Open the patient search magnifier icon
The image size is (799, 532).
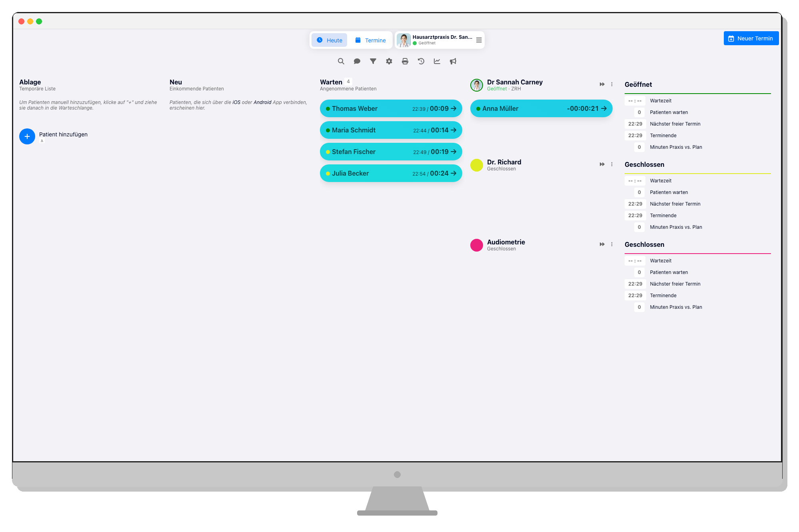(341, 61)
